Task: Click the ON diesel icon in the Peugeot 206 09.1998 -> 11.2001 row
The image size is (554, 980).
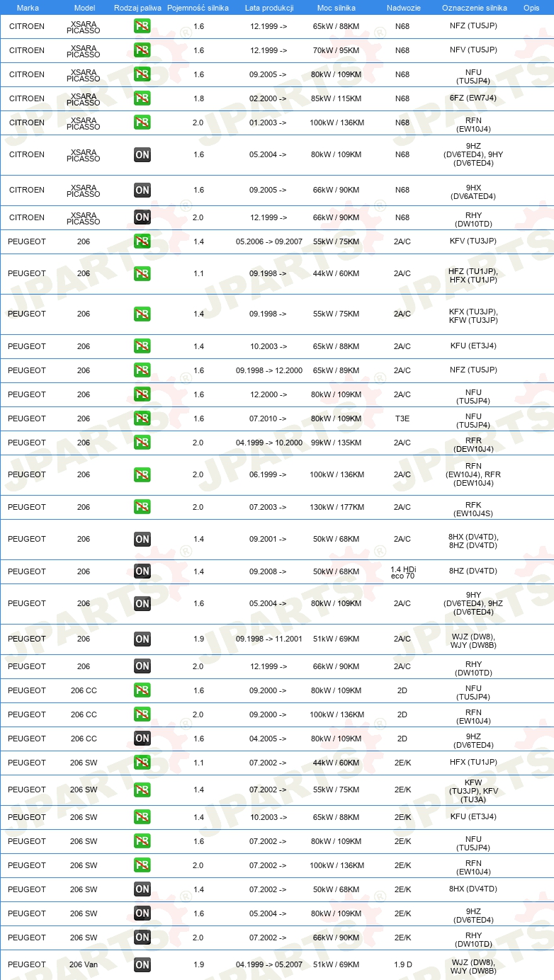Action: (x=142, y=639)
